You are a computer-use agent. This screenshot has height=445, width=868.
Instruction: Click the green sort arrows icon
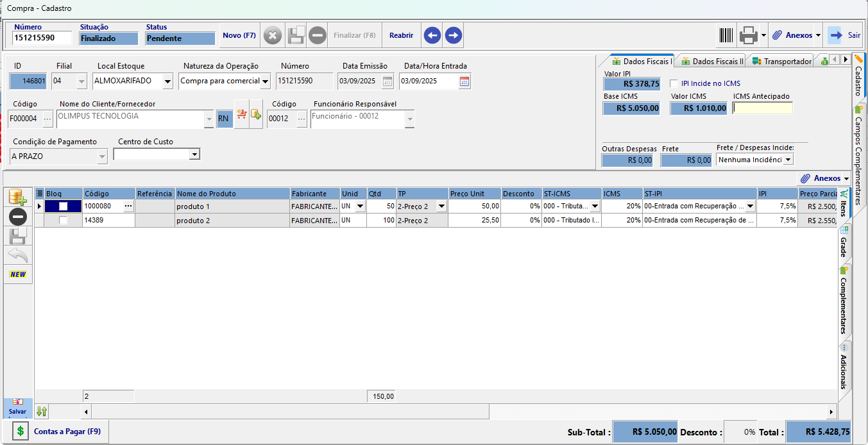42,411
